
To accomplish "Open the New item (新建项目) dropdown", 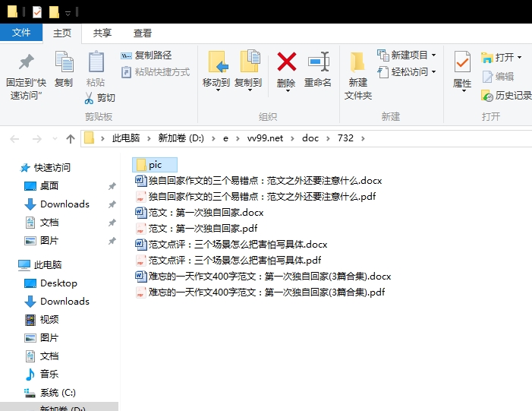I will (407, 55).
